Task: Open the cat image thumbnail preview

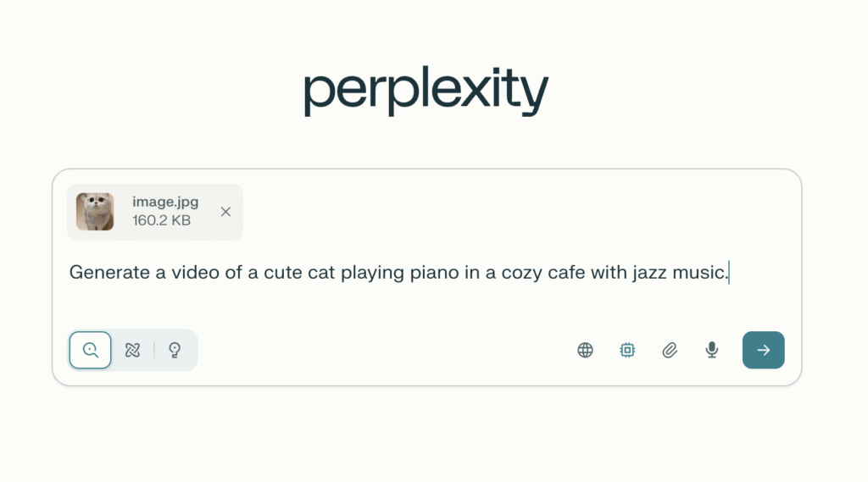Action: point(95,212)
